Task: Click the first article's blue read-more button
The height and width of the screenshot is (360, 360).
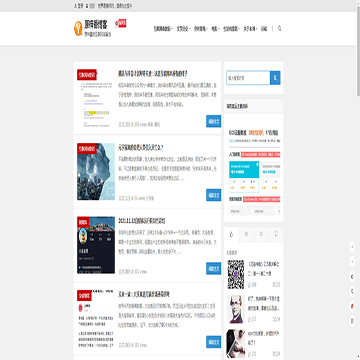Action: click(213, 121)
